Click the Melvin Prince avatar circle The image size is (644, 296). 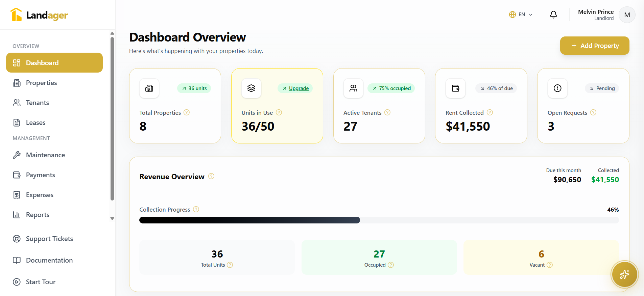point(627,15)
